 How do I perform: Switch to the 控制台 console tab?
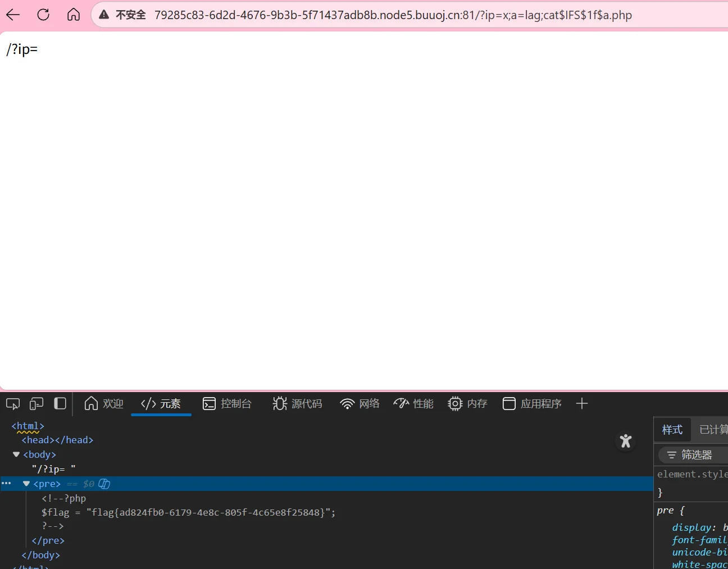coord(228,404)
